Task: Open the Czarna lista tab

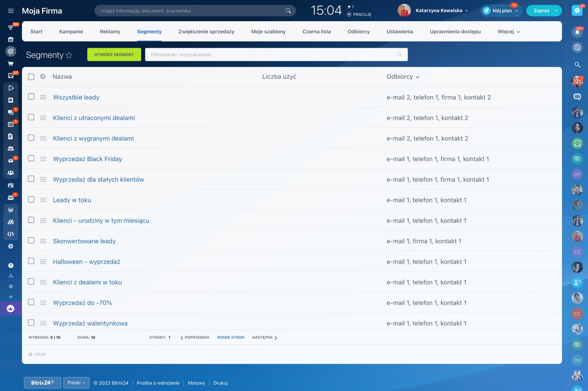Action: (316, 32)
